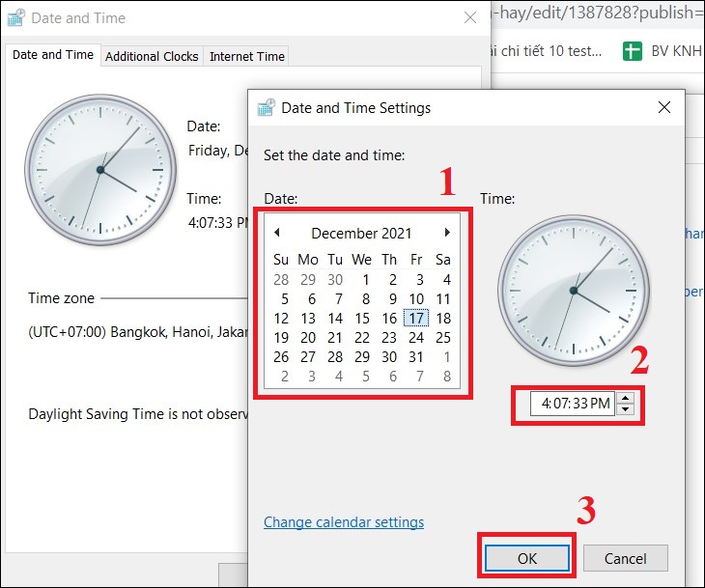This screenshot has height=588, width=705.
Task: Decrease time with the down spinner arrow
Action: point(626,409)
